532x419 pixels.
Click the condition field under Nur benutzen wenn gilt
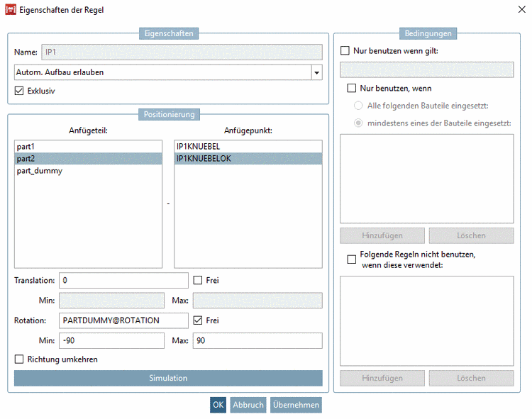(x=427, y=69)
